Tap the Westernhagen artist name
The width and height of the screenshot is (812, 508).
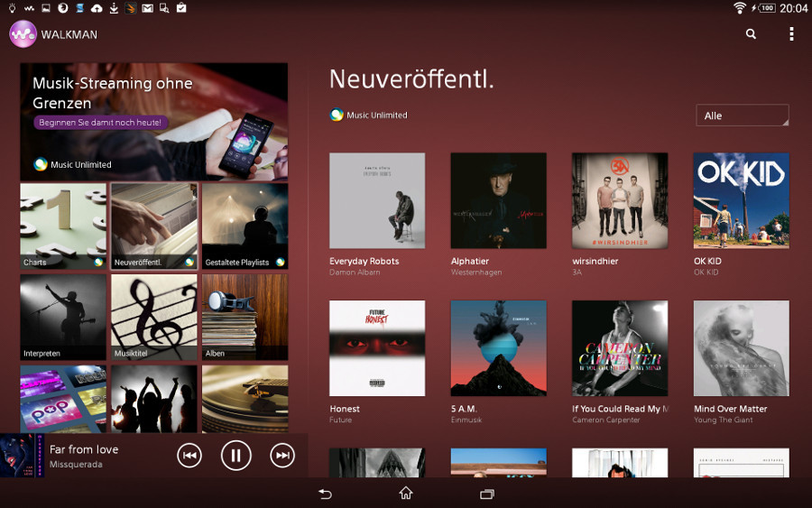coord(476,272)
